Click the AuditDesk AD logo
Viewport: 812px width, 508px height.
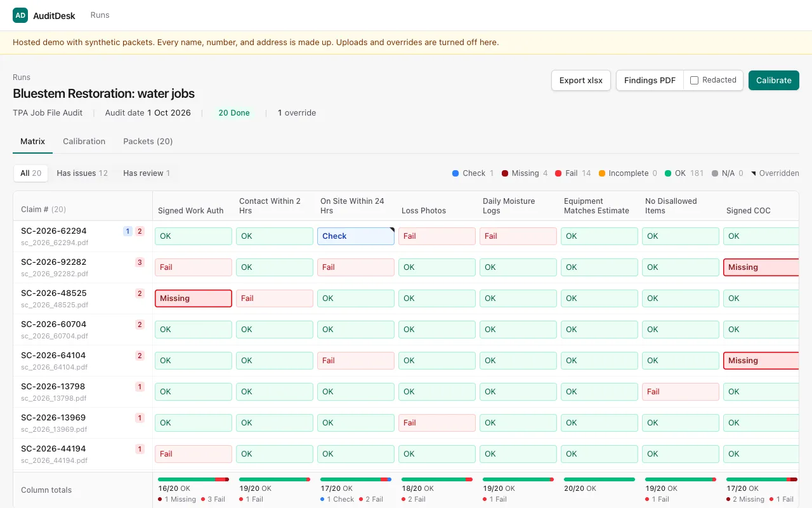coord(20,15)
